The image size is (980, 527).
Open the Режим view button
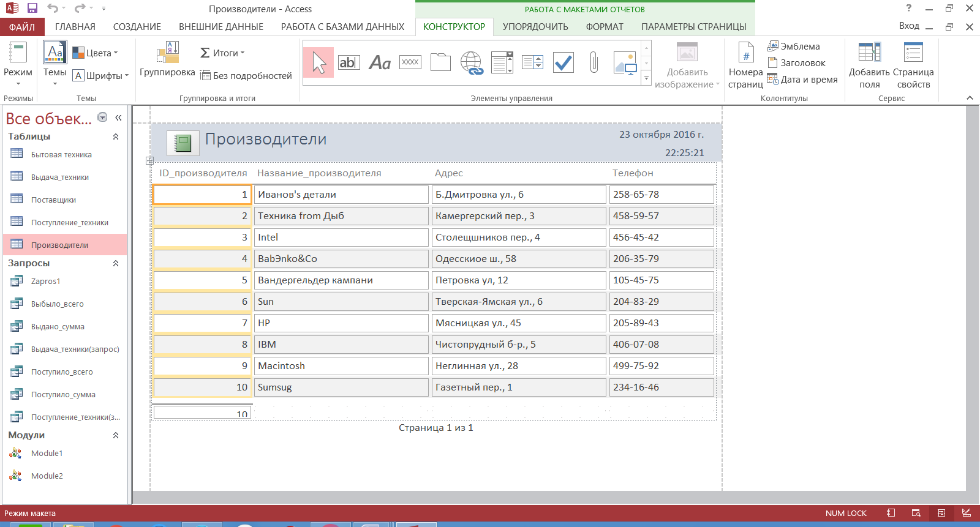click(x=18, y=64)
